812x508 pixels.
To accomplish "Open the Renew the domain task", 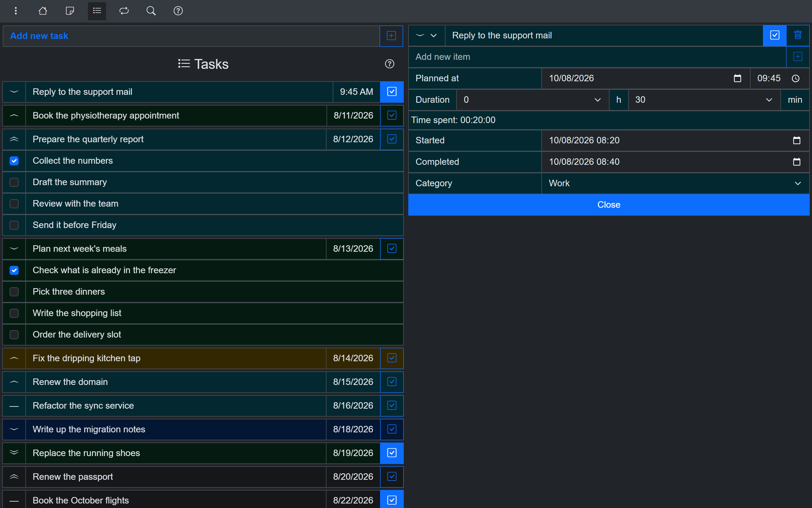I will tap(176, 382).
